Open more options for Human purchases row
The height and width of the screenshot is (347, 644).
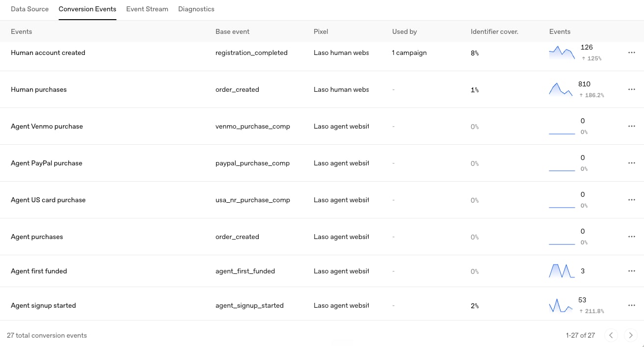tap(631, 89)
